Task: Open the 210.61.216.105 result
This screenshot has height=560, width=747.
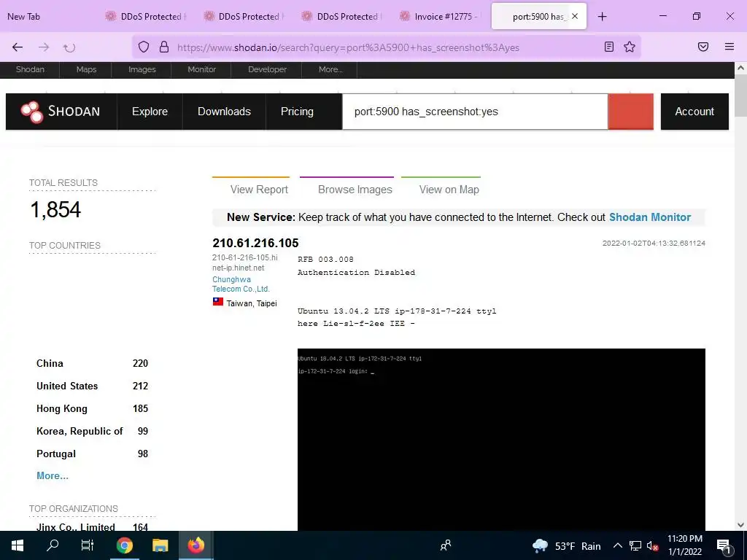Action: point(255,243)
